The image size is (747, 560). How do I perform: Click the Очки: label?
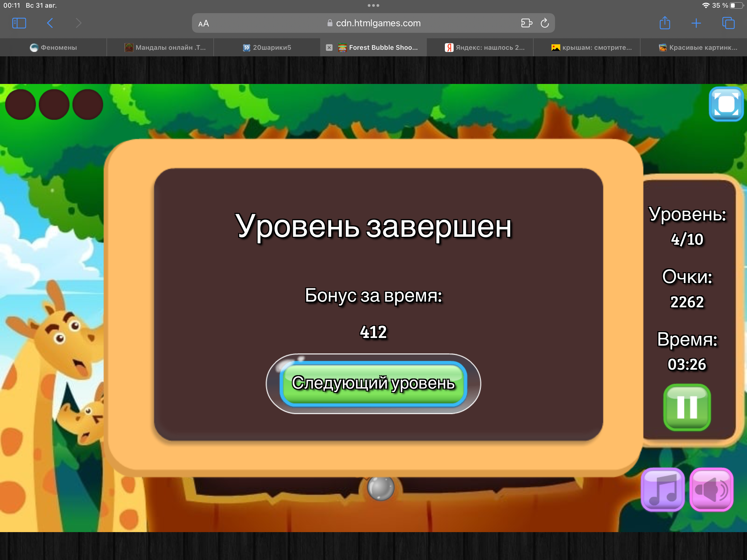687,277
